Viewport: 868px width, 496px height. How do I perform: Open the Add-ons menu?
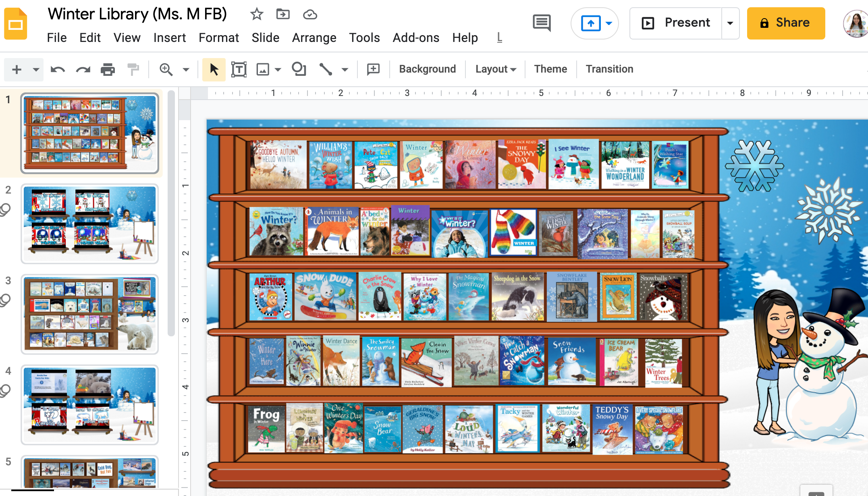click(x=416, y=38)
